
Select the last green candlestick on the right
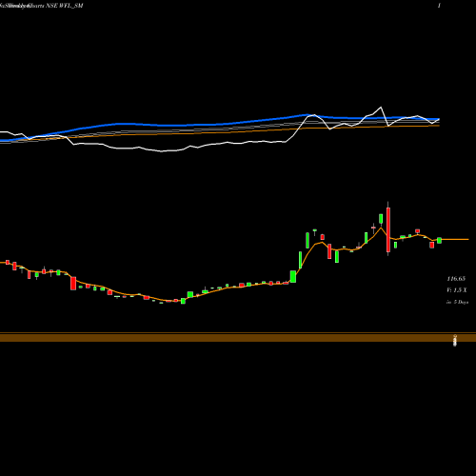440,240
